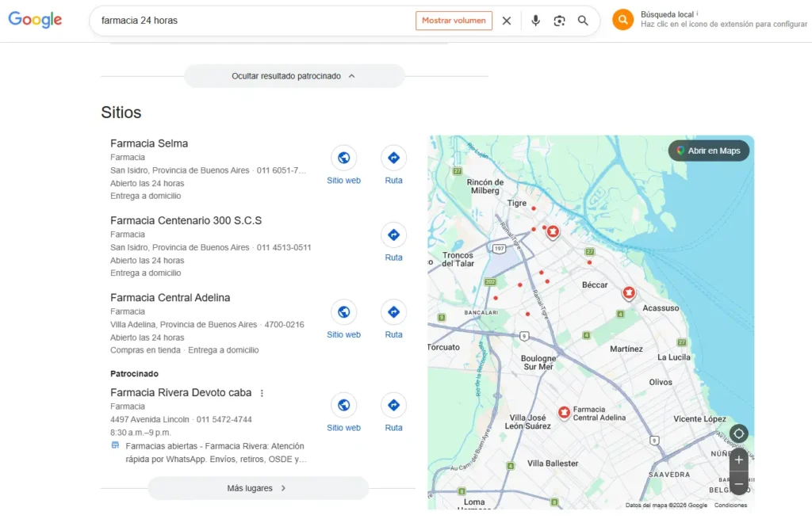
Task: Show more results via Más lugares
Action: pyautogui.click(x=258, y=487)
